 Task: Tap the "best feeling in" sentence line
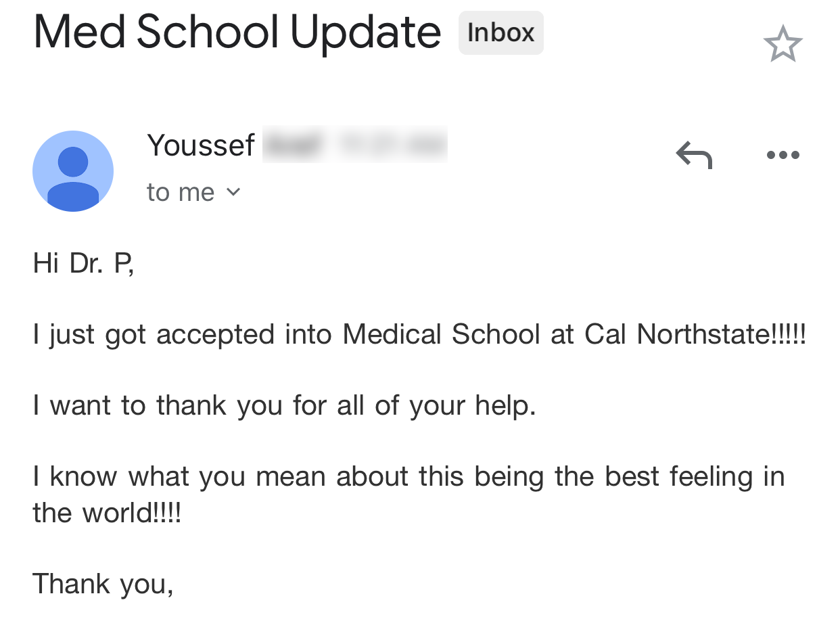(x=693, y=476)
